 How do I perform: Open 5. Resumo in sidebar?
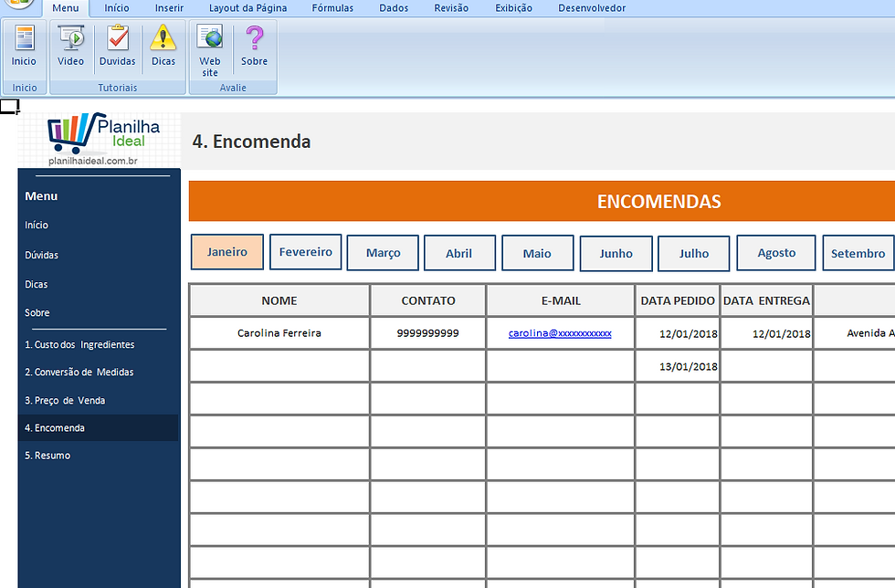click(47, 456)
